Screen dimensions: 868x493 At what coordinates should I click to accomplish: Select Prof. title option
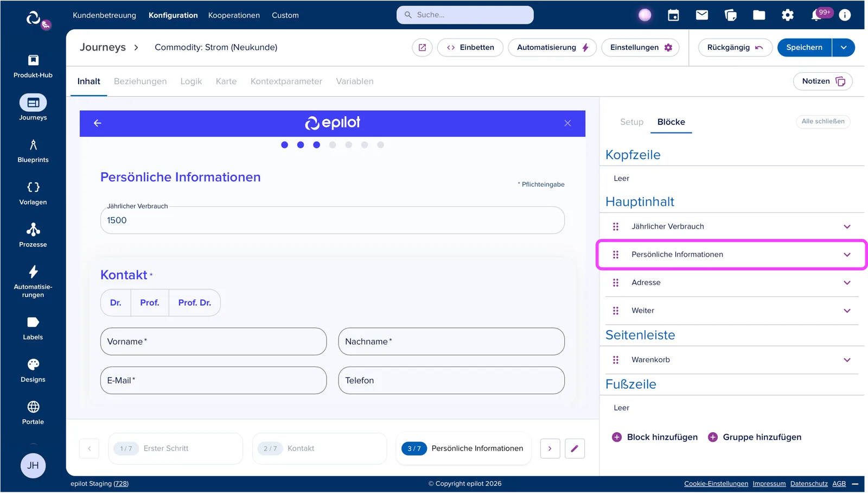(x=150, y=303)
